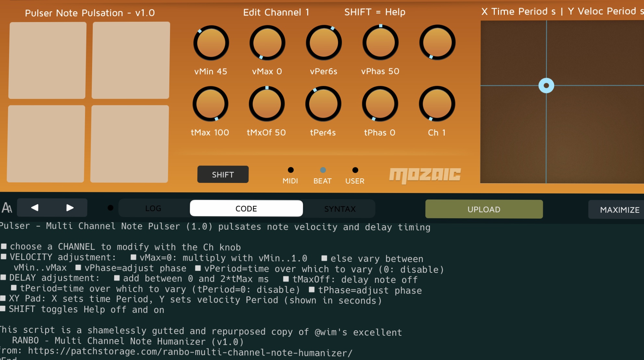Click the vPer6s knob
Image resolution: width=644 pixels, height=360 pixels.
point(323,42)
